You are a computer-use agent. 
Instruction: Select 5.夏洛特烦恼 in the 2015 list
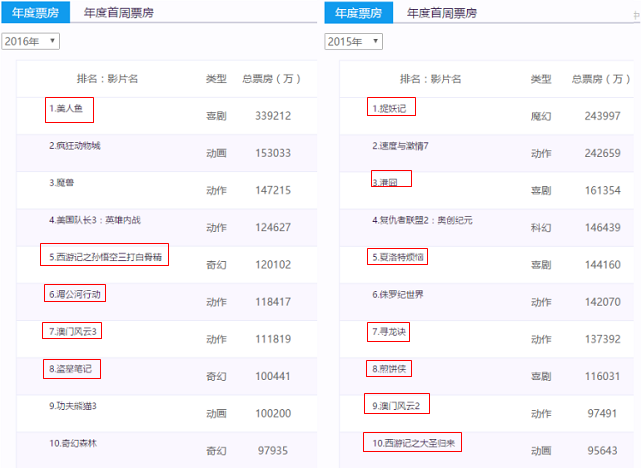click(x=399, y=257)
